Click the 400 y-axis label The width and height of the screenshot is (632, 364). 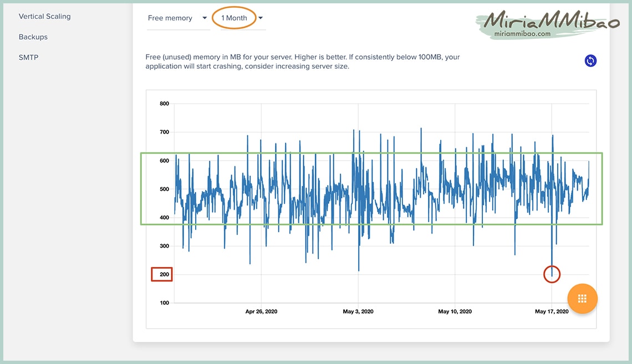pyautogui.click(x=165, y=217)
